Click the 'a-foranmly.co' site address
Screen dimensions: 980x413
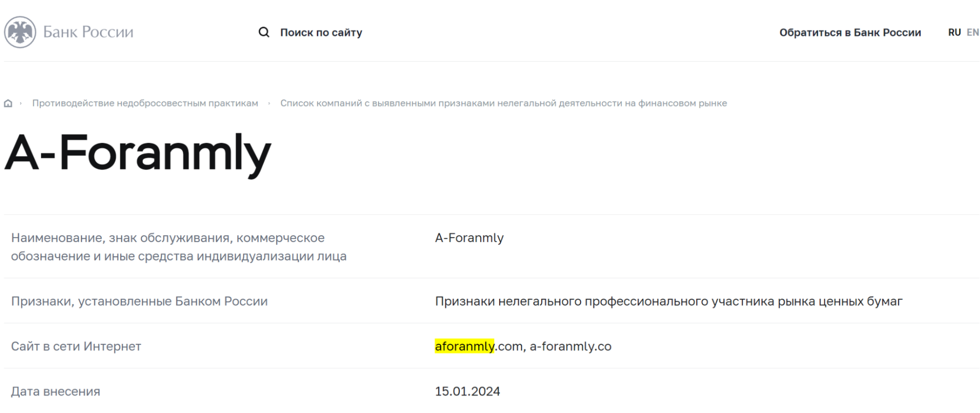571,346
